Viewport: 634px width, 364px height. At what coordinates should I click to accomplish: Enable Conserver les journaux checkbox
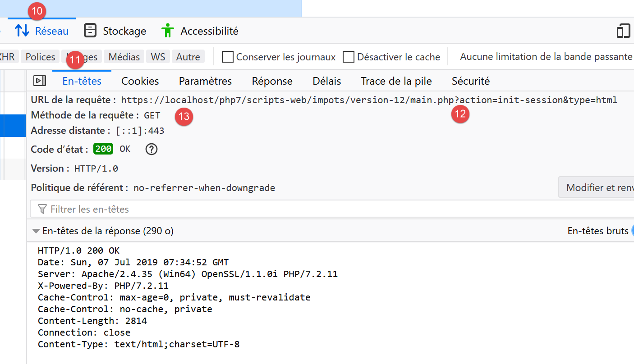pyautogui.click(x=228, y=57)
